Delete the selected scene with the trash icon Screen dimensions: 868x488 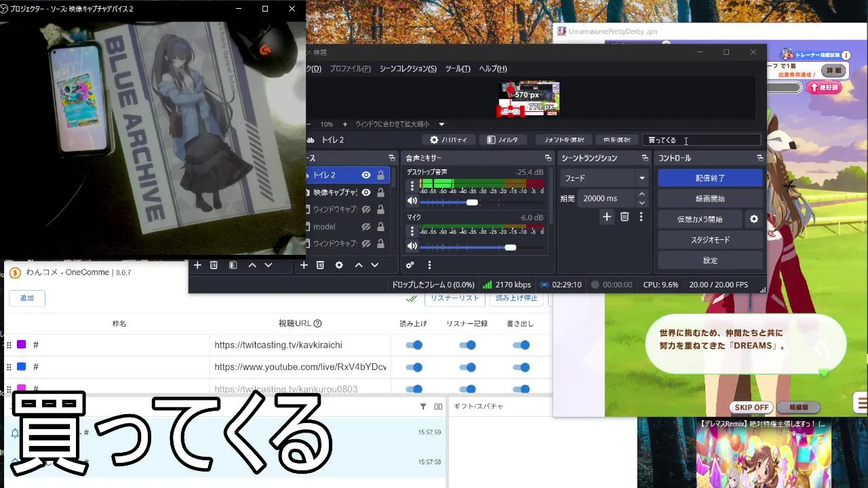[214, 265]
